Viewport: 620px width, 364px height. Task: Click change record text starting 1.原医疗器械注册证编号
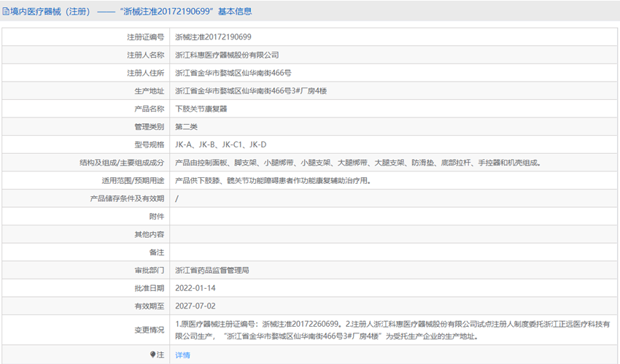(x=392, y=330)
